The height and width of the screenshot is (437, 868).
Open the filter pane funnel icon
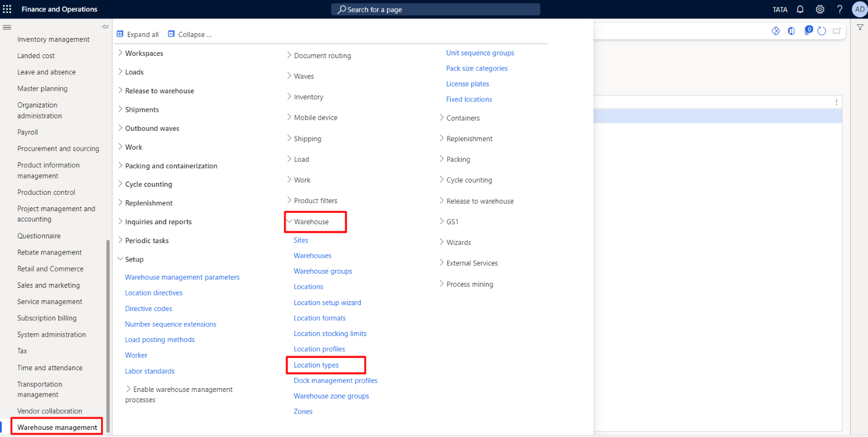click(x=860, y=27)
